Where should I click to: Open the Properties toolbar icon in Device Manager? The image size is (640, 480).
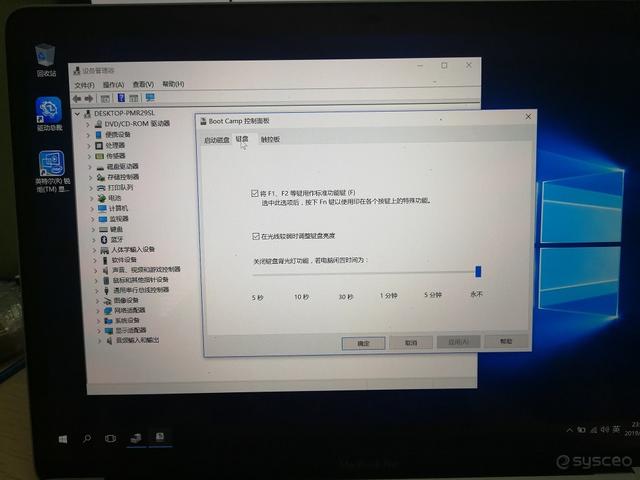coord(105,98)
